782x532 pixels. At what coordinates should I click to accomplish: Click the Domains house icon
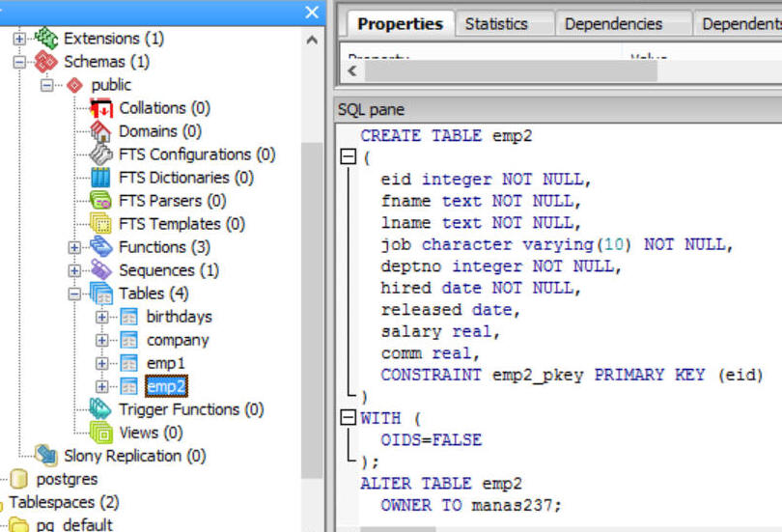[x=101, y=131]
